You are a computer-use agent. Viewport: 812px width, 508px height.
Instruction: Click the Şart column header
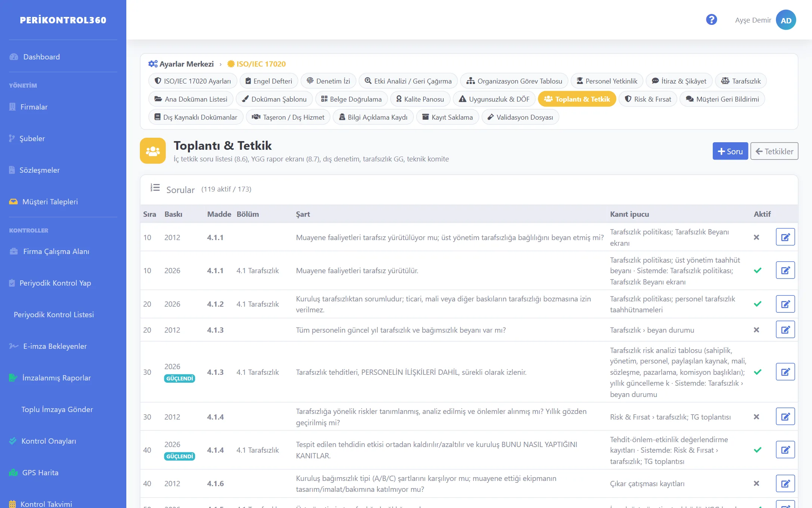303,214
